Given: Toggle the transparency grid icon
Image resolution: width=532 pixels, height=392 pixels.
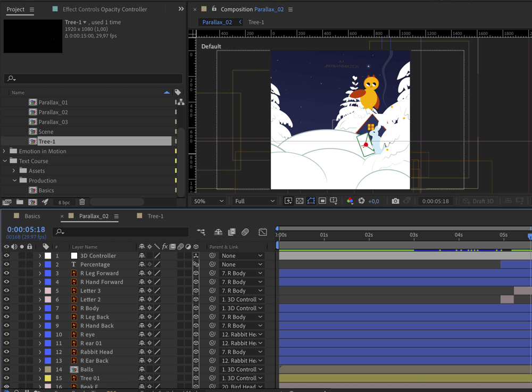Looking at the screenshot, I should (x=300, y=201).
